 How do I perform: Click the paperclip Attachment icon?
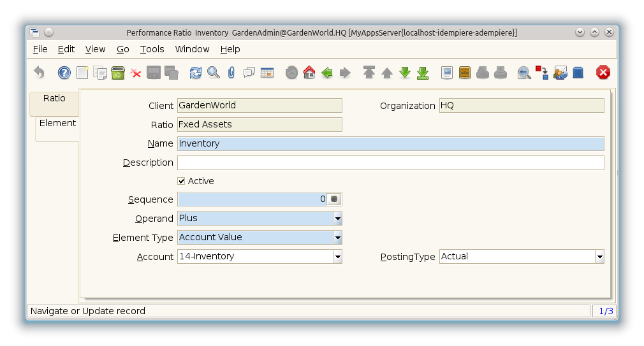coord(231,73)
